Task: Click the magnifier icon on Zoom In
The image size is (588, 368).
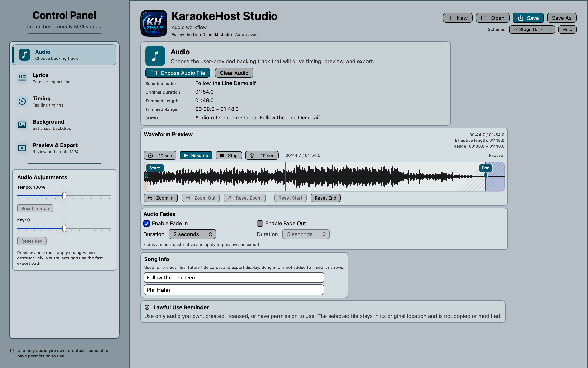Action: 150,198
